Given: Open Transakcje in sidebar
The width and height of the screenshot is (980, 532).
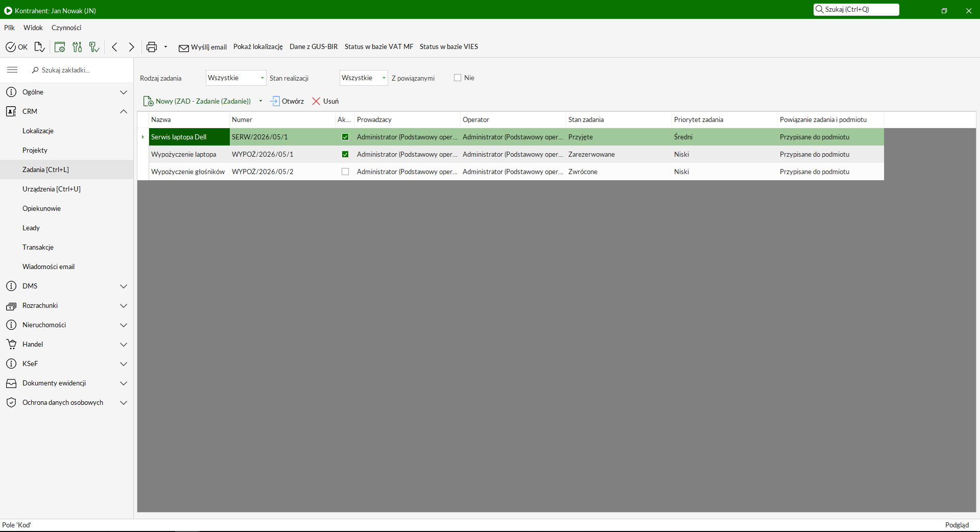Looking at the screenshot, I should click(x=38, y=247).
